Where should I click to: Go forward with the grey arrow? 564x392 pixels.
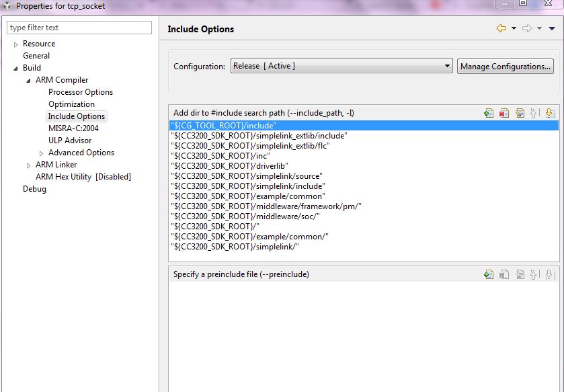coord(526,28)
